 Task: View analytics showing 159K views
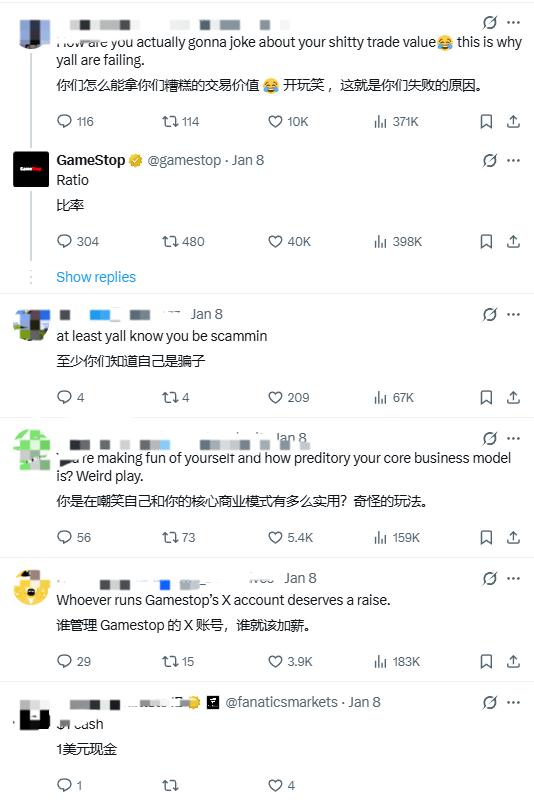click(396, 538)
